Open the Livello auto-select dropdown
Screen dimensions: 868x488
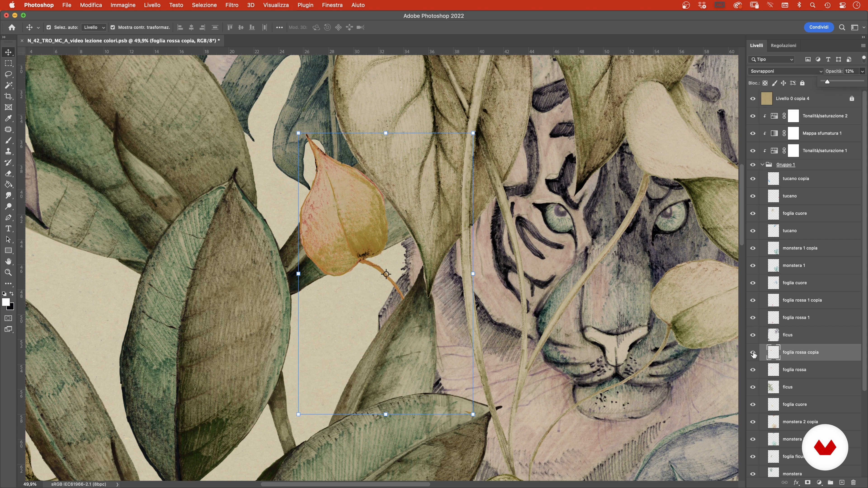coord(94,27)
